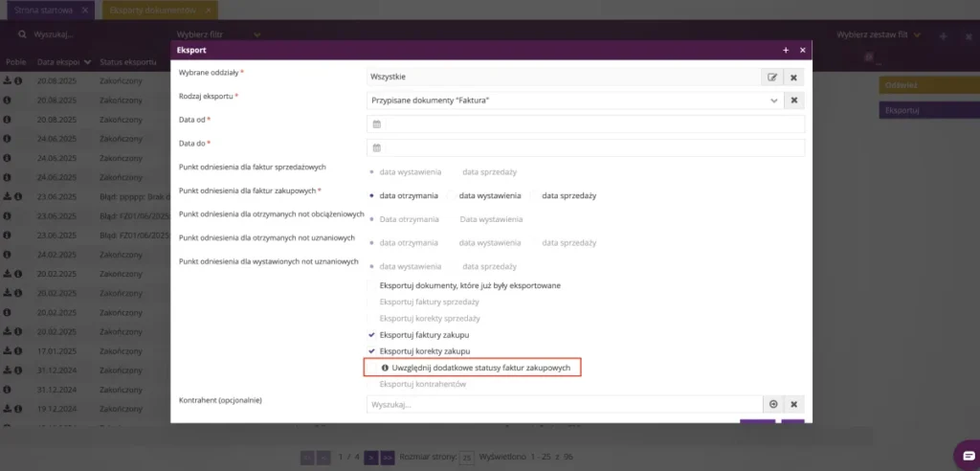Click the info icon in the Błąd: ppppp row
980x471 pixels.
18,196
